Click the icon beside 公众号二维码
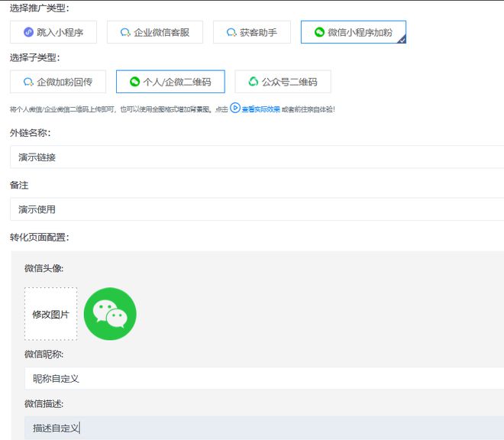This screenshot has height=440, width=504. [x=253, y=82]
